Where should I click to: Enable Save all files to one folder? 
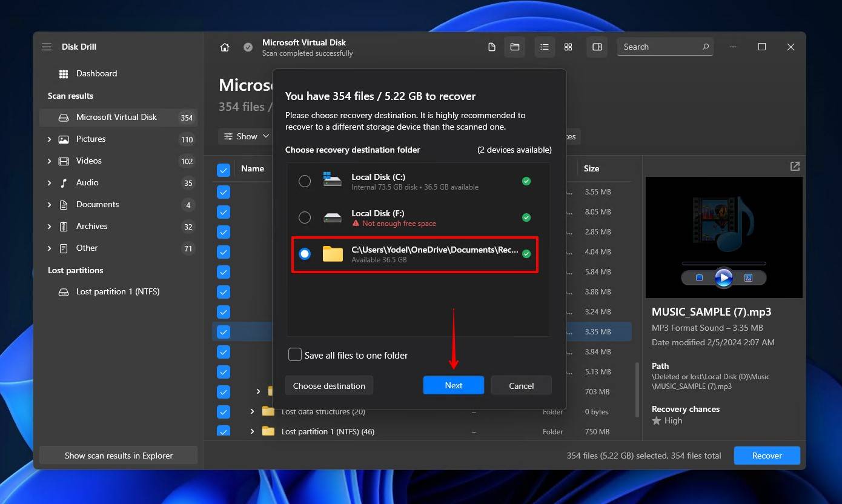point(295,355)
